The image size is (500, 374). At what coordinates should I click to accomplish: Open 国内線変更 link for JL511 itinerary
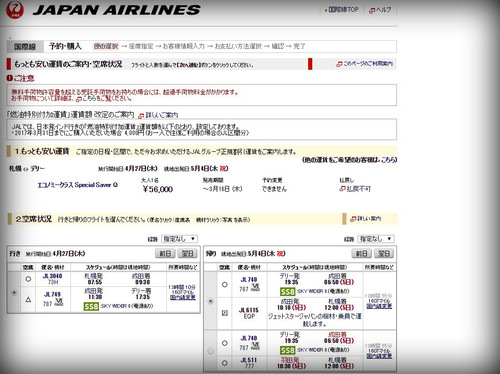(x=379, y=356)
